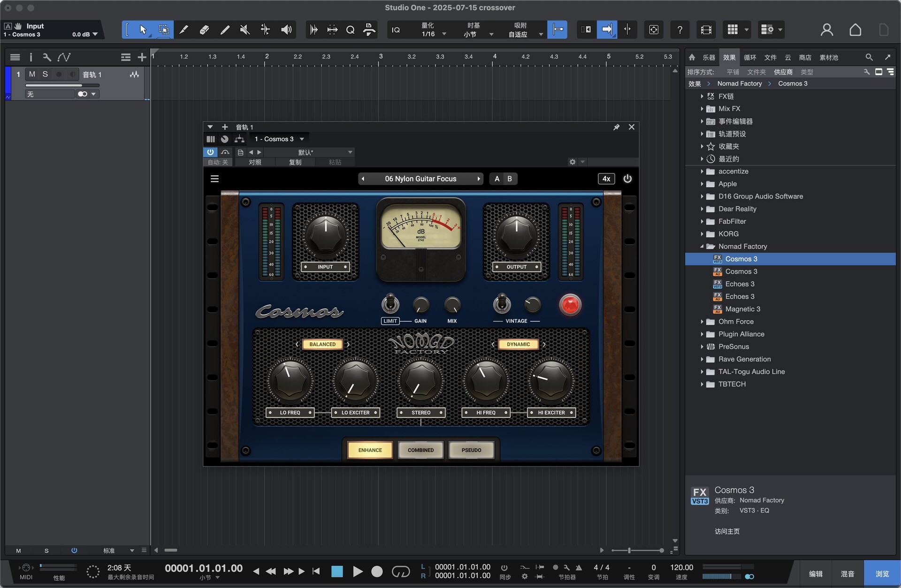Screen dimensions: 901x588
Task: Go to the Start page home icon
Action: (855, 30)
